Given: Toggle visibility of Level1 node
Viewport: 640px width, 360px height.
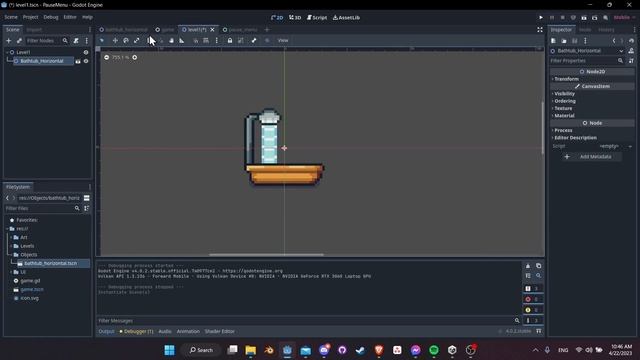Looking at the screenshot, I should (86, 53).
